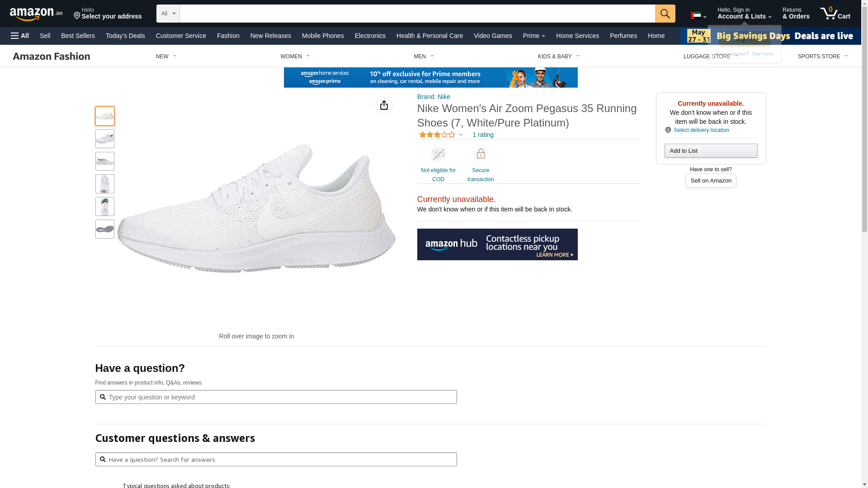Select the shoe sole thumbnail image
Viewport: 868px width, 488px height.
[104, 229]
